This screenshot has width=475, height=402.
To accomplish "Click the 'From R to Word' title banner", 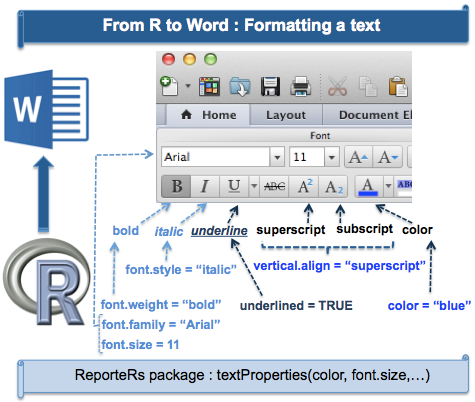I will point(244,26).
